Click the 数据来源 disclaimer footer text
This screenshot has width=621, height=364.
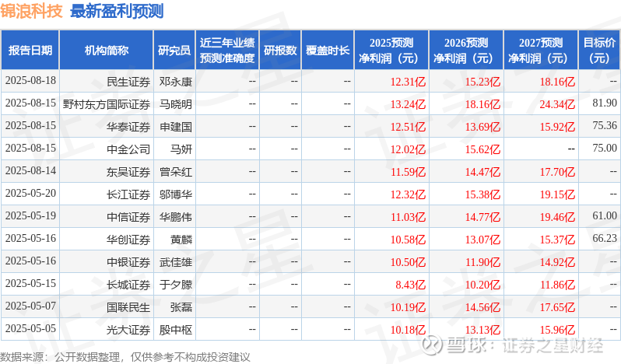pyautogui.click(x=125, y=357)
